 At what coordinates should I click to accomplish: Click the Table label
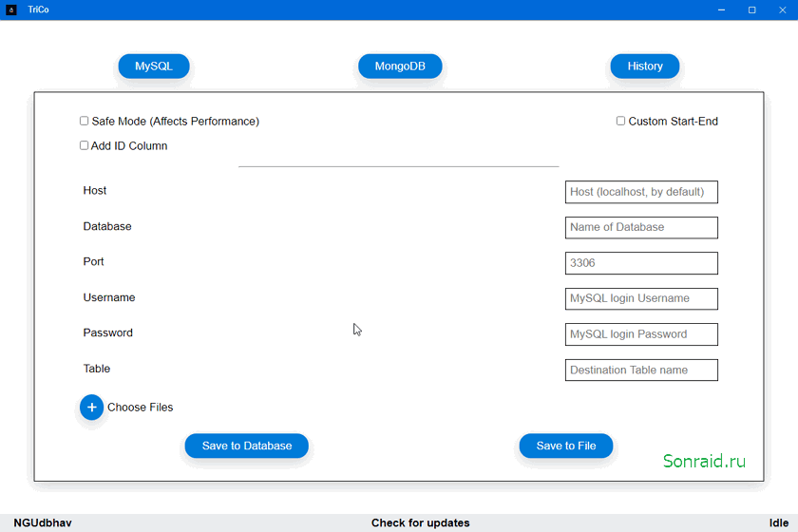(x=97, y=369)
